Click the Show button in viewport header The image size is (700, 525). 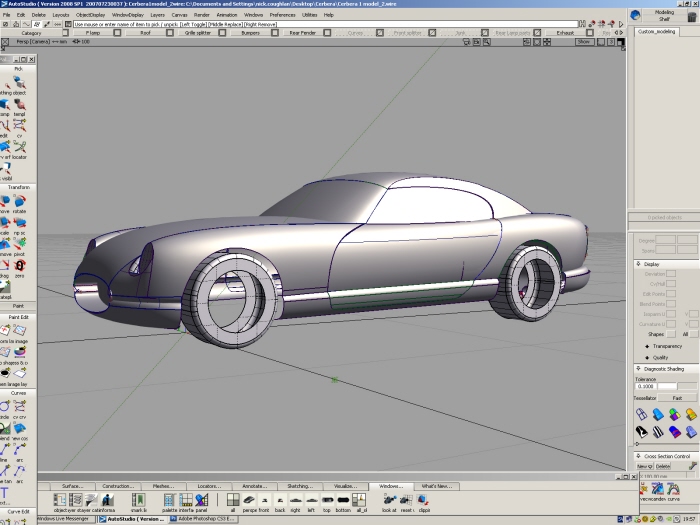(584, 42)
